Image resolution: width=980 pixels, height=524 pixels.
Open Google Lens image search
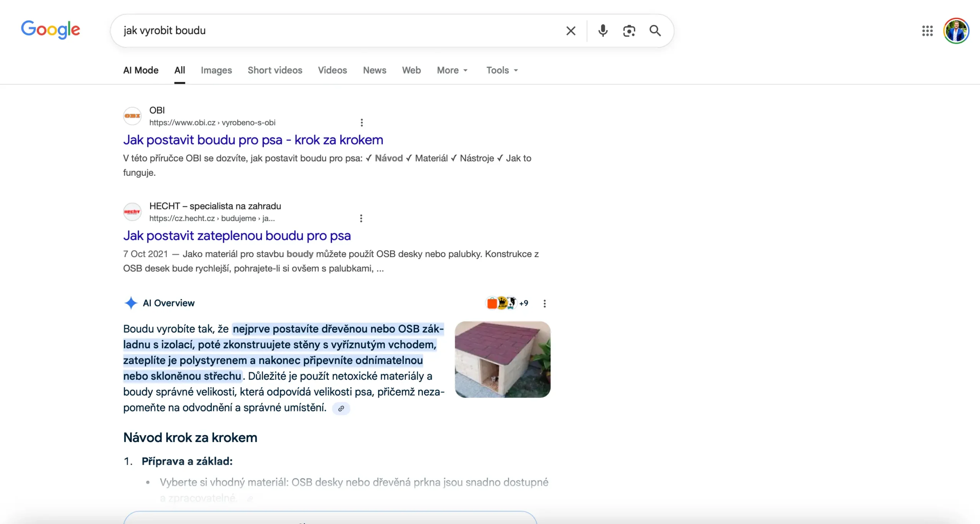click(629, 31)
